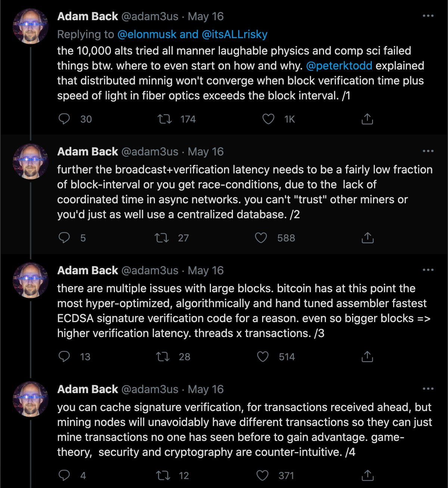Reply to the /1 tweet with 30 replies
Viewport: 448px width, 488px height.
pos(64,119)
